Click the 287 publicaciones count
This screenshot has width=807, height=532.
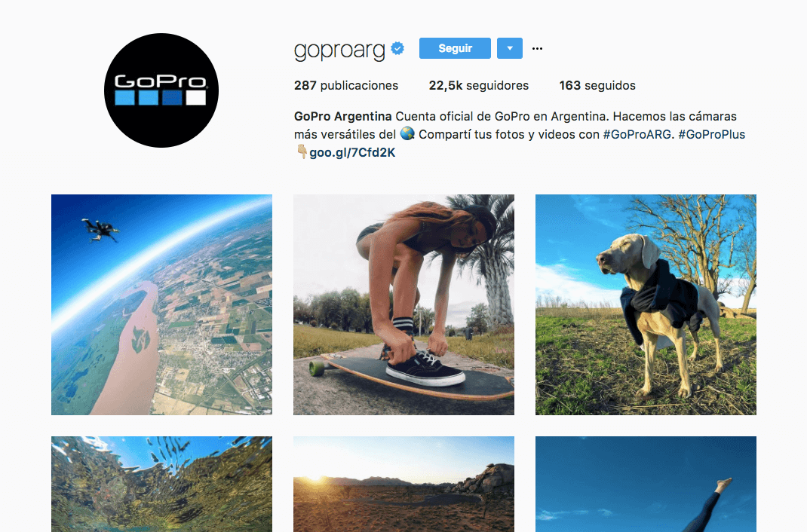tap(346, 85)
